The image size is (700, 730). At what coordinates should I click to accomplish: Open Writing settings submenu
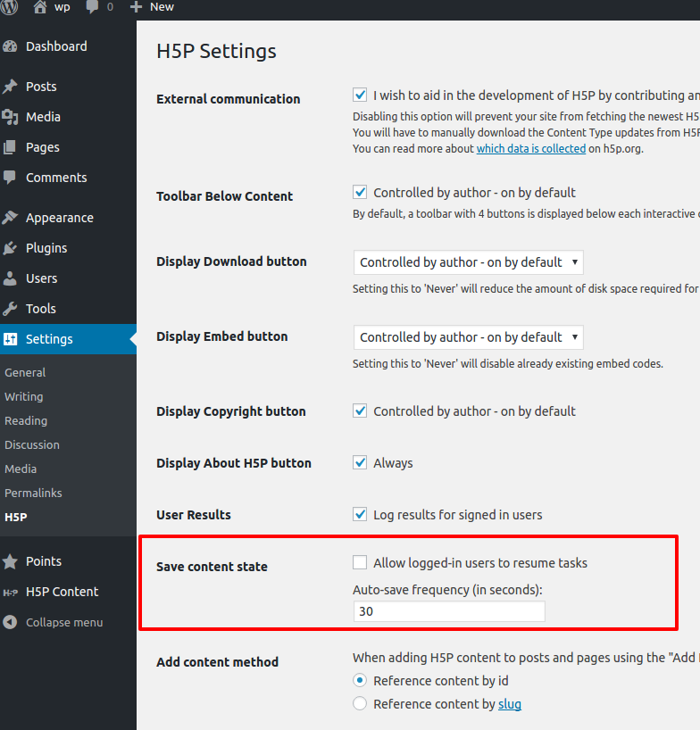tap(24, 396)
